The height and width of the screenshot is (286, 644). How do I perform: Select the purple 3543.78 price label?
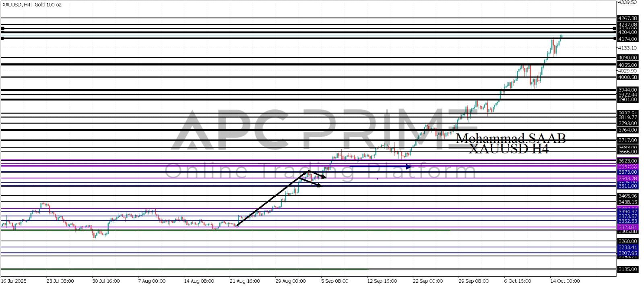point(627,178)
